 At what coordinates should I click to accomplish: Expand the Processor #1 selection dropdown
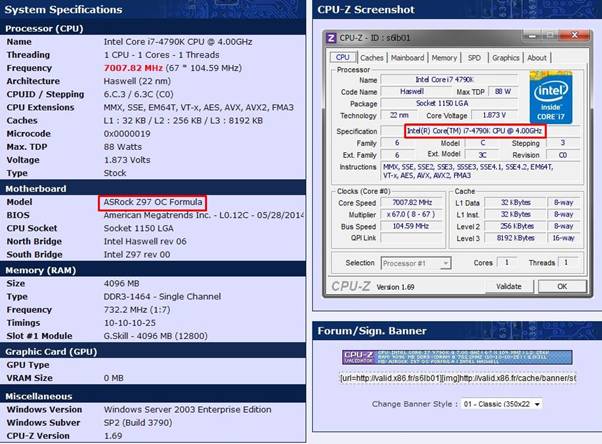pyautogui.click(x=416, y=263)
